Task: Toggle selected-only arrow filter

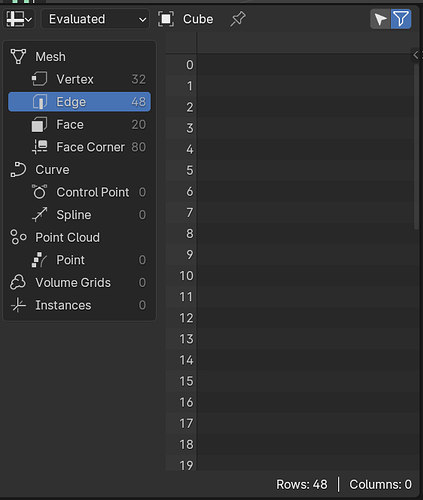Action: (380, 19)
